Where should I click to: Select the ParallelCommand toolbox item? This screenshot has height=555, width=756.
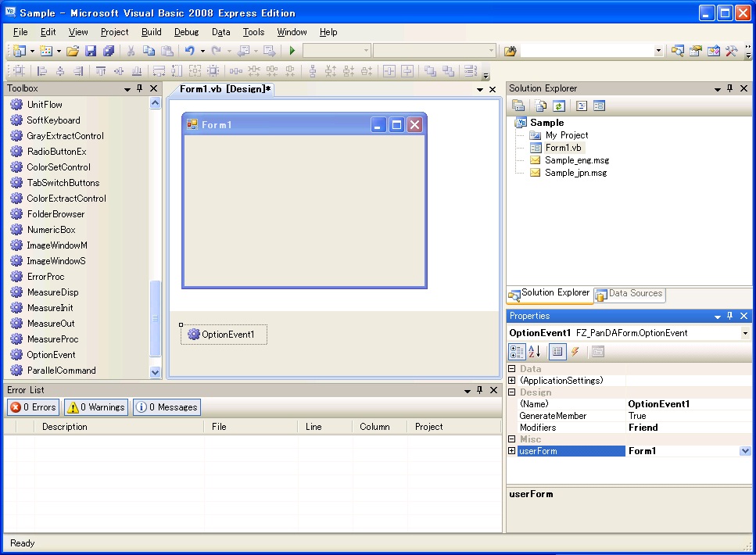[61, 371]
